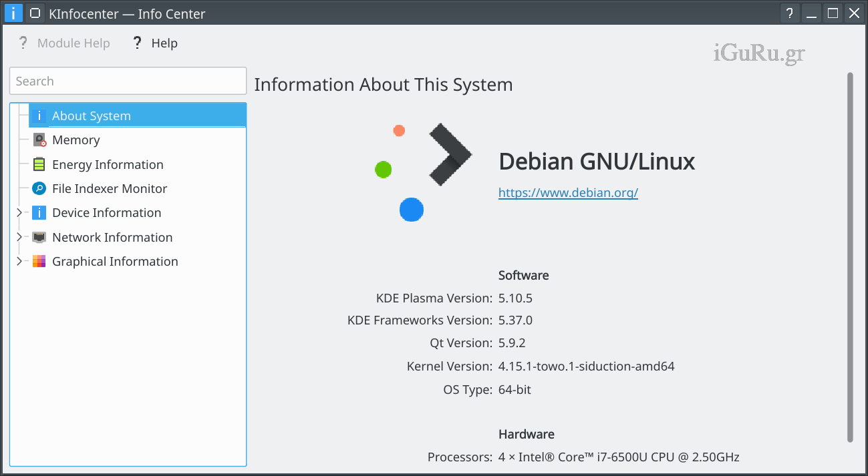Image resolution: width=868 pixels, height=476 pixels.
Task: Click the Energy Information battery icon
Action: (x=39, y=164)
